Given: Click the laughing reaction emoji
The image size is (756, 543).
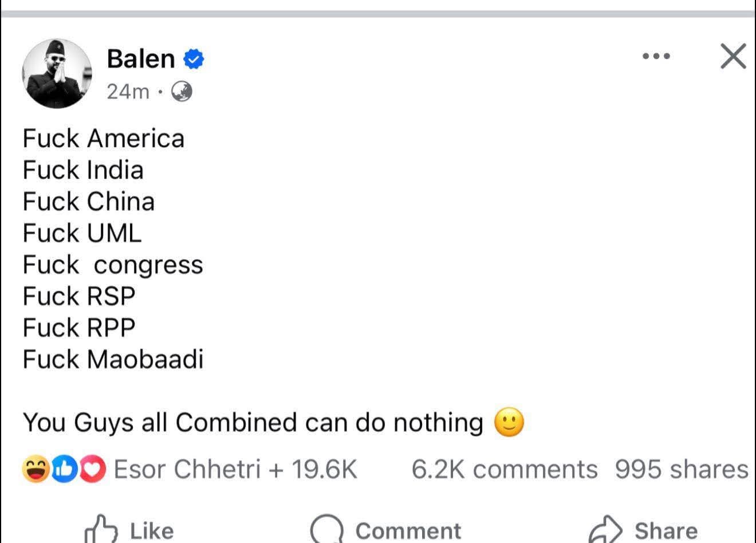Looking at the screenshot, I should (x=36, y=469).
